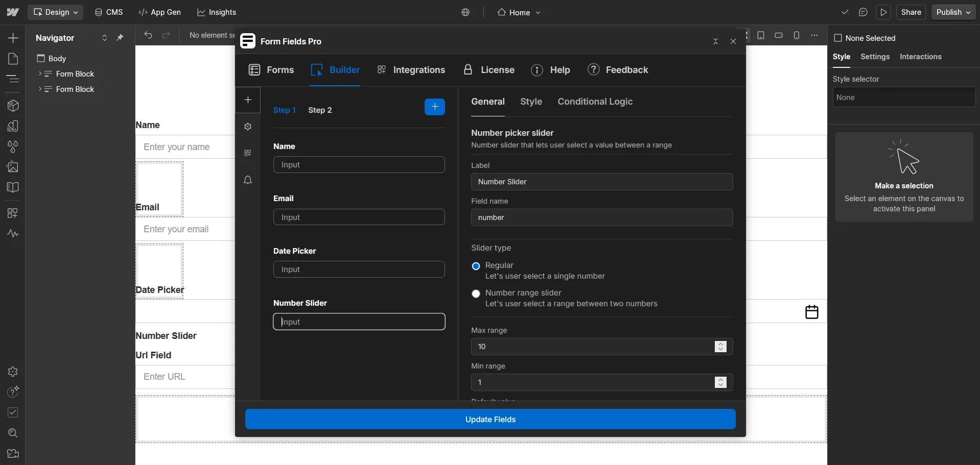Screen dimensions: 980x465
Task: Click the Label field containing Number Slider
Action: pos(602,182)
